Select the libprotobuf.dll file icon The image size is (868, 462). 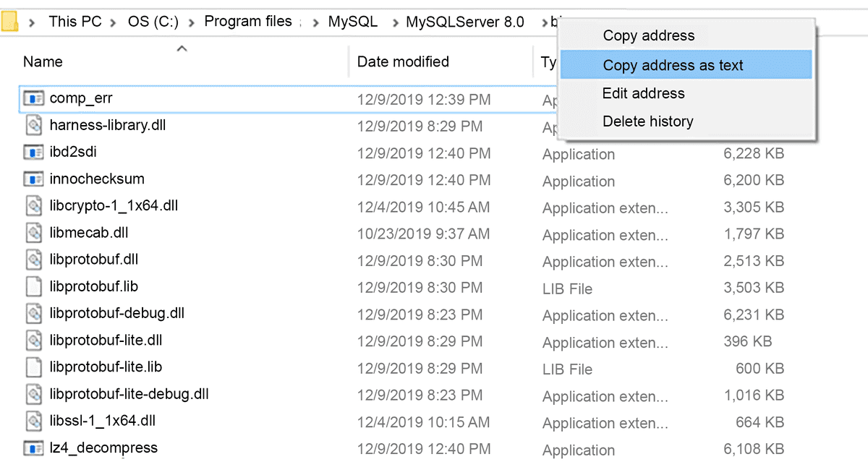click(34, 260)
